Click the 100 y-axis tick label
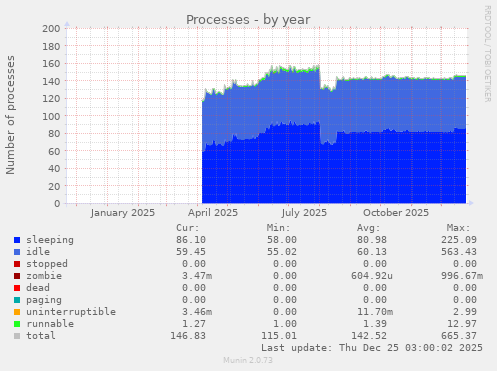Image resolution: width=497 pixels, height=371 pixels. [51, 116]
